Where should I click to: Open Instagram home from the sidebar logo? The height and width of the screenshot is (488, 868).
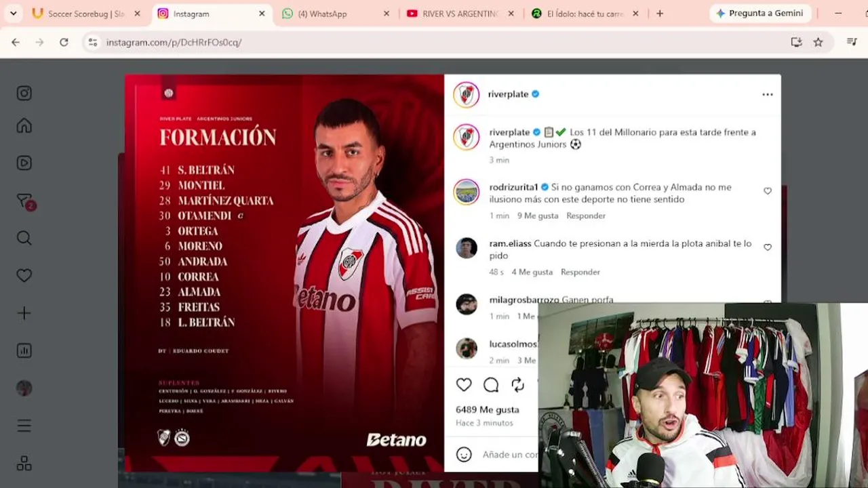(24, 93)
